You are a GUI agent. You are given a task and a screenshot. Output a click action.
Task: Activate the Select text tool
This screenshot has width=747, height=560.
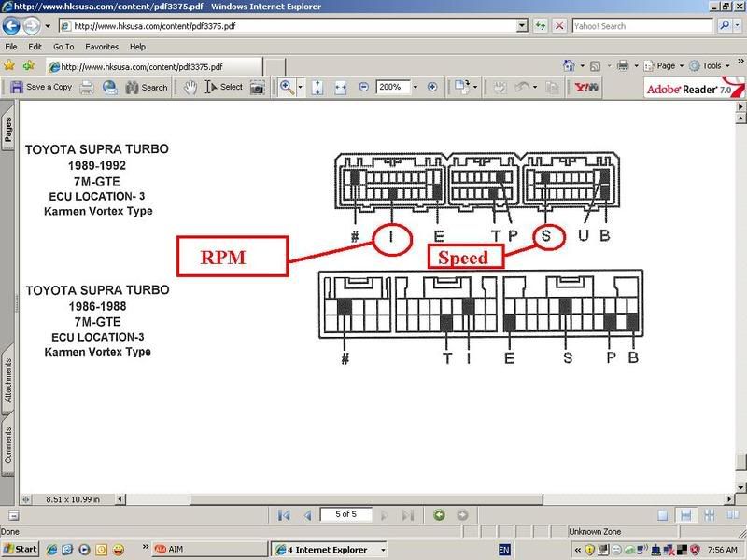tap(224, 87)
